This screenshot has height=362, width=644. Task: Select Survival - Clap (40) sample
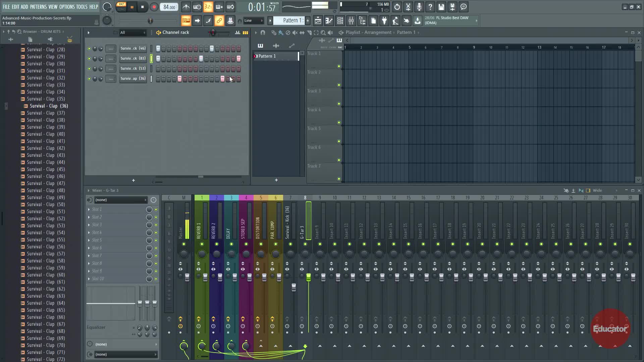coord(46,134)
